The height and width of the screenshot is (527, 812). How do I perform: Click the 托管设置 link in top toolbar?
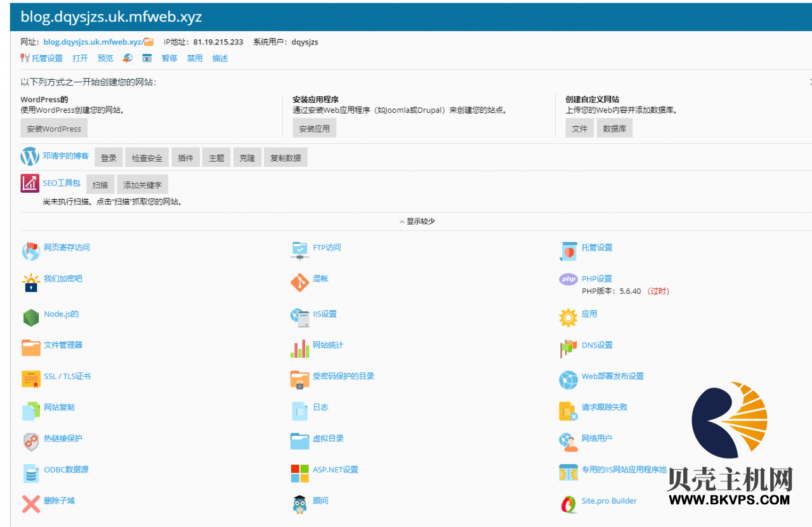point(47,58)
